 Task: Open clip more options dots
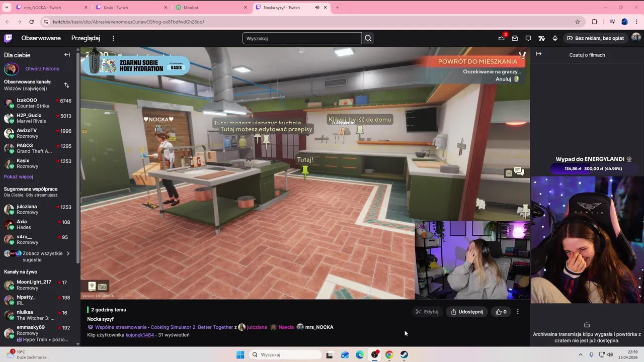pos(518,312)
